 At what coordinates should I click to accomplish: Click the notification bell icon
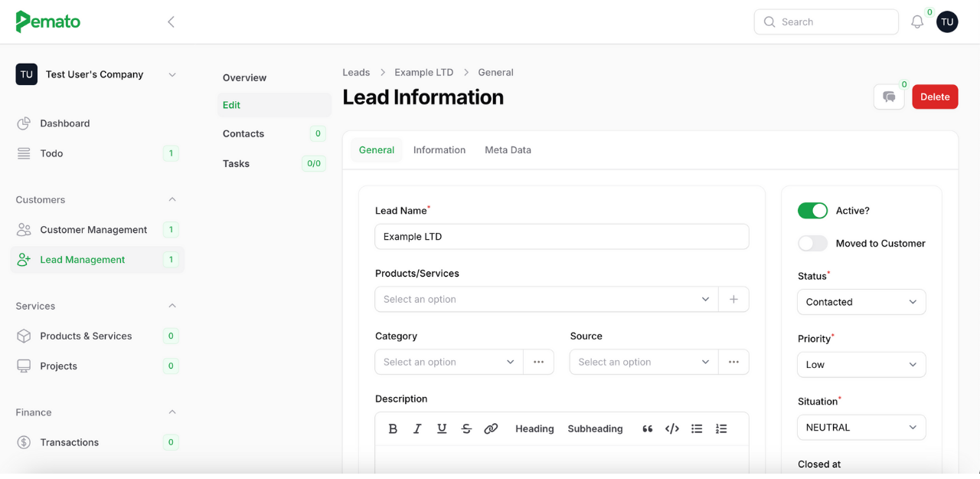[917, 22]
